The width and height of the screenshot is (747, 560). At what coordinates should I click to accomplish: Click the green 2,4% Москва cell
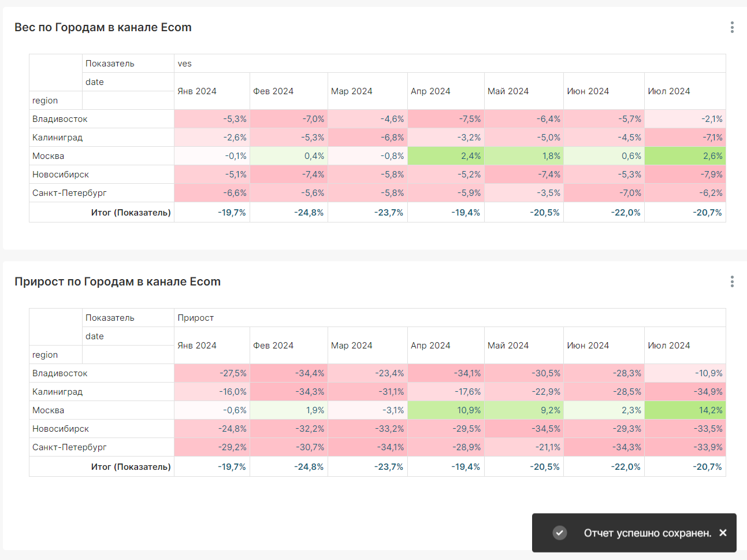tap(446, 156)
